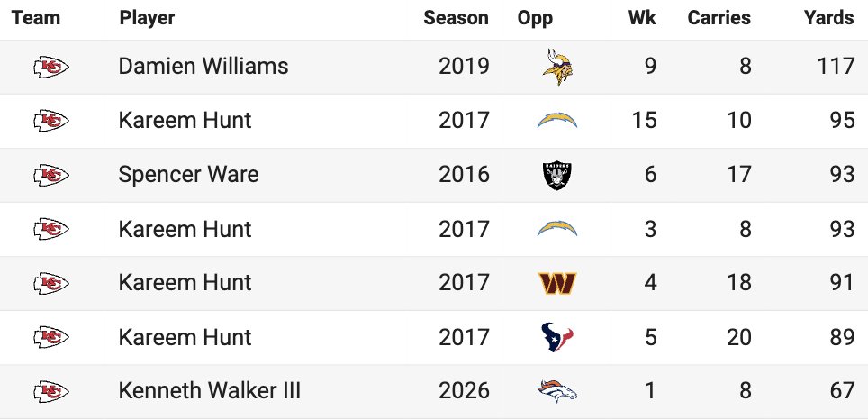Select Spencer Ware player name
Image resolution: width=868 pixels, height=420 pixels.
pyautogui.click(x=188, y=175)
